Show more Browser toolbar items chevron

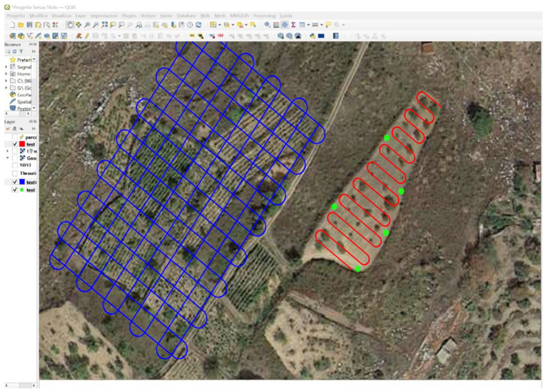point(33,51)
